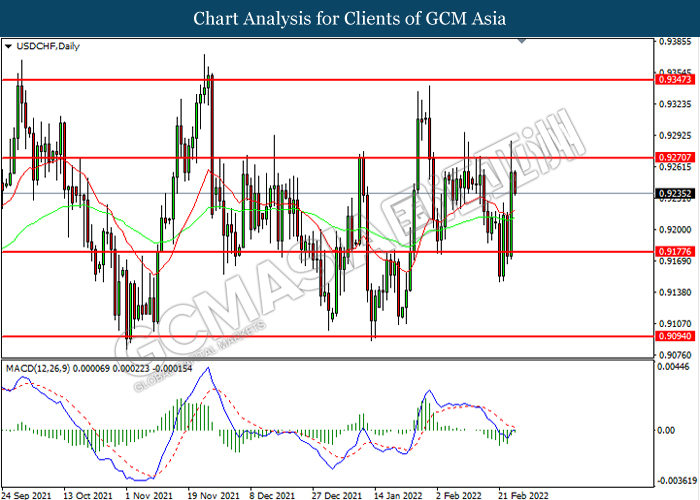700x500 pixels.
Task: Click the 2 Feb 2022 date label
Action: (459, 495)
